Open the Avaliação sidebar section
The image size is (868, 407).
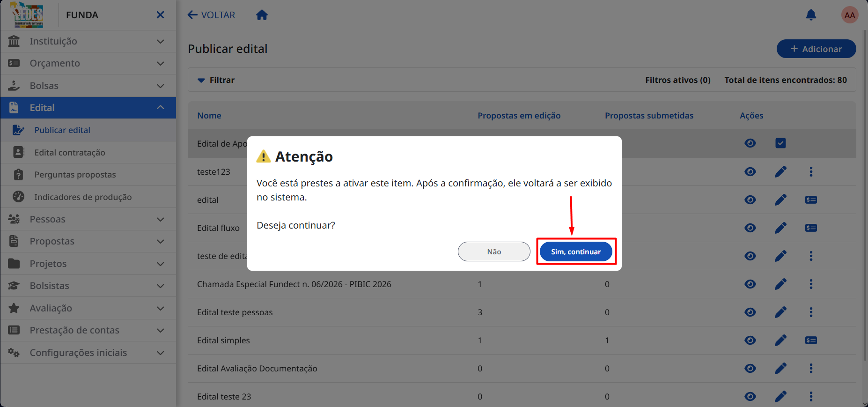click(x=88, y=308)
